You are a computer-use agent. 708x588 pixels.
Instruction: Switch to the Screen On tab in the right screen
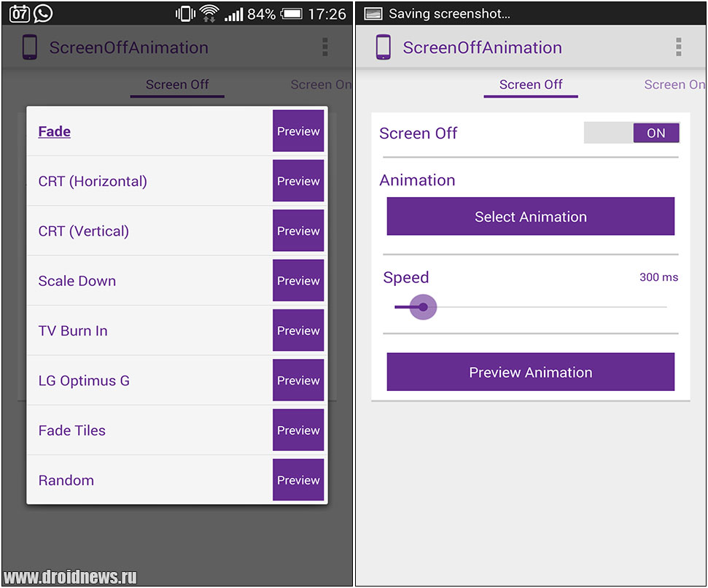(674, 85)
